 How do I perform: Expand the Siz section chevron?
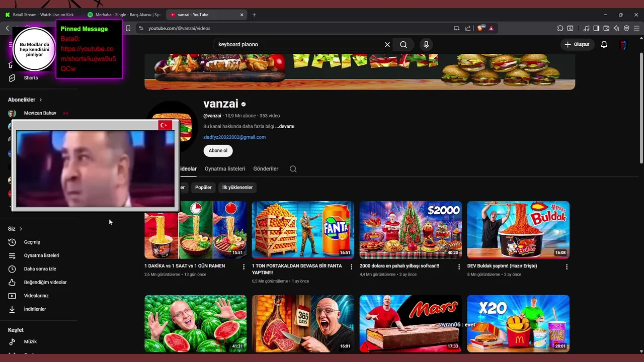pos(21,229)
